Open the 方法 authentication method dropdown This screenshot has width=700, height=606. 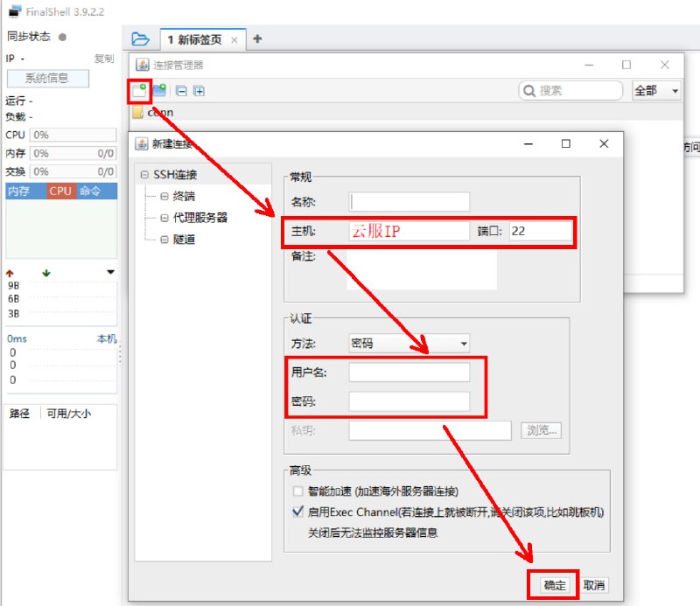[409, 344]
